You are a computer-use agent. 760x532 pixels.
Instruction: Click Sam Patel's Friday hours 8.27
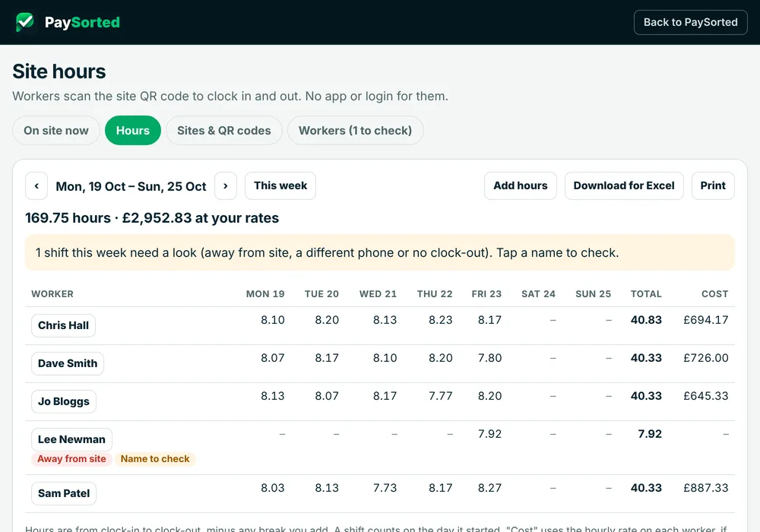[x=489, y=488]
